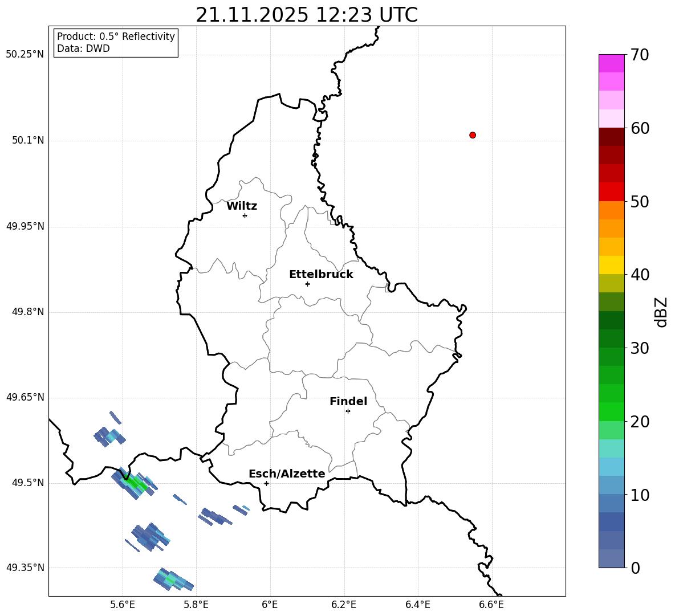Click the Wiltz station cross marker
Screen dimensions: 675x616
click(x=245, y=215)
